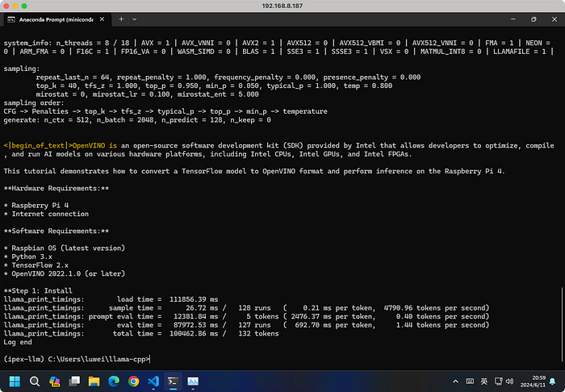Click "mirostat = 0" parameter text
The width and height of the screenshot is (565, 392).
click(62, 94)
